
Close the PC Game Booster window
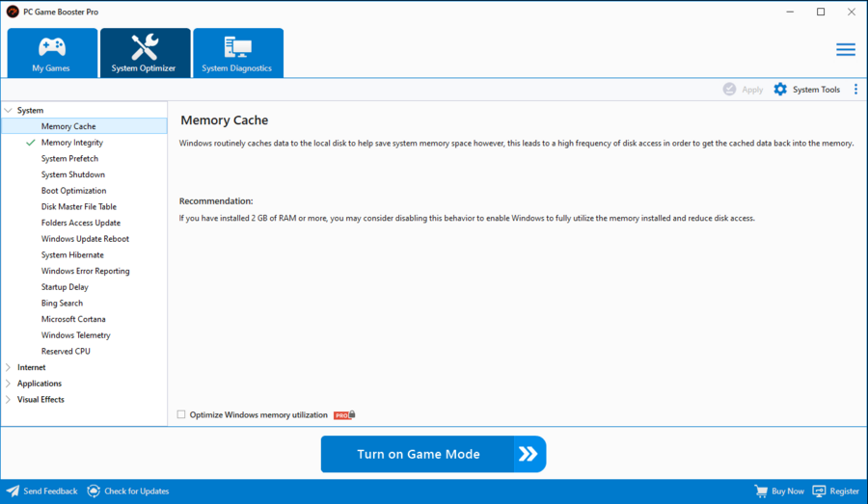coord(852,12)
